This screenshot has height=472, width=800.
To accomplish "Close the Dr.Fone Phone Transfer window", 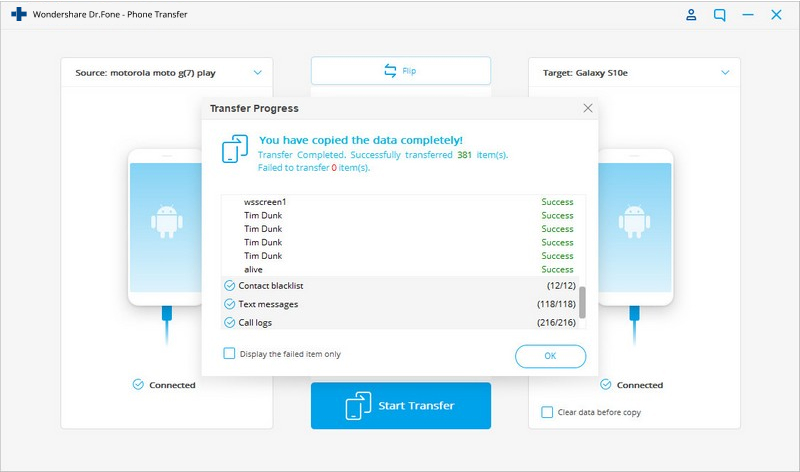I will pos(776,15).
